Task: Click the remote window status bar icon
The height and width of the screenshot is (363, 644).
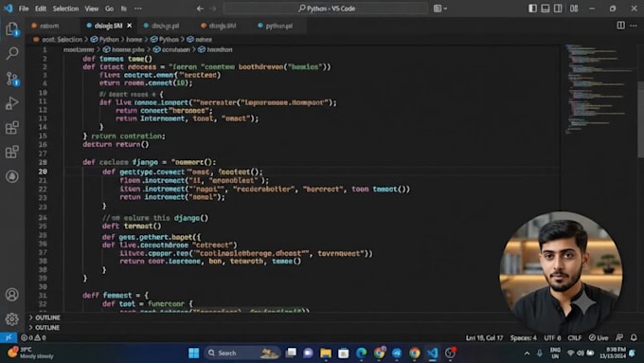Action: point(9,337)
